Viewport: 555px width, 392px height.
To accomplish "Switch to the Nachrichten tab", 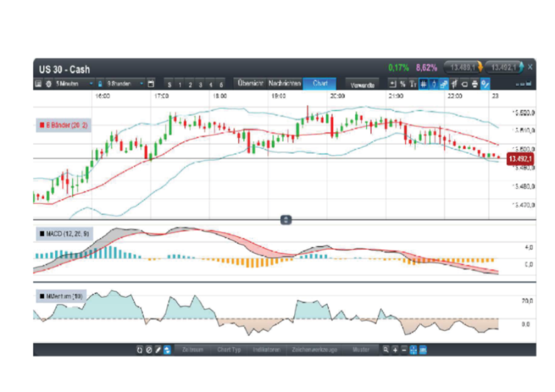I will point(284,84).
